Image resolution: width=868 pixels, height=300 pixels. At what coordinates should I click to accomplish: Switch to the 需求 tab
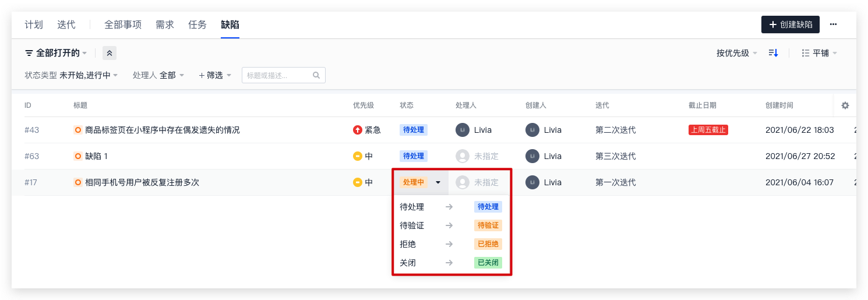165,24
